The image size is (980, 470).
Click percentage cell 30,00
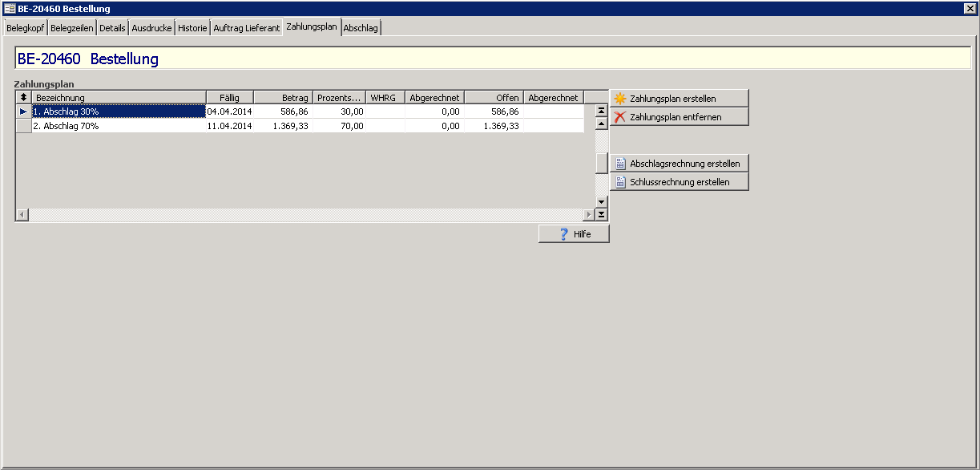point(339,111)
